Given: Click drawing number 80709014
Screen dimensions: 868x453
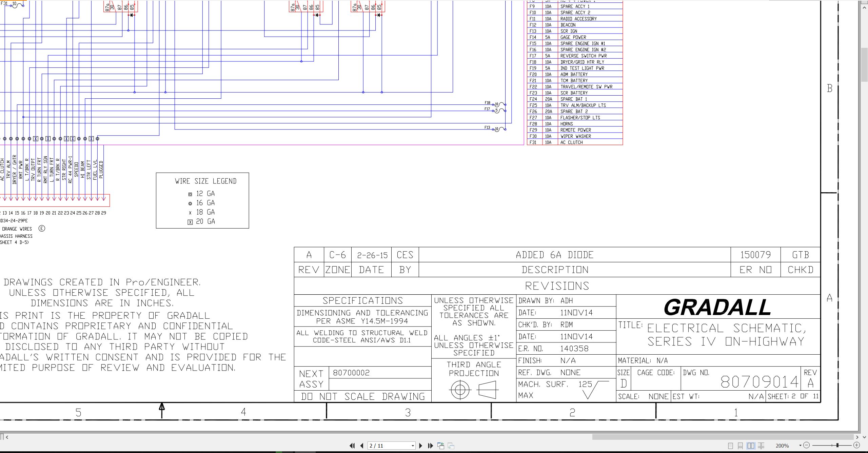Looking at the screenshot, I should click(x=759, y=382).
